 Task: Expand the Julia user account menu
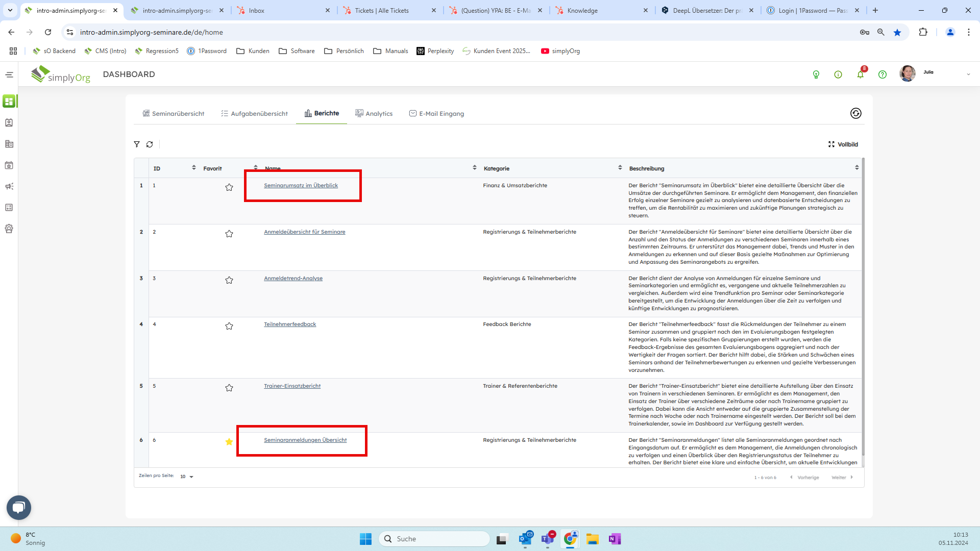968,74
